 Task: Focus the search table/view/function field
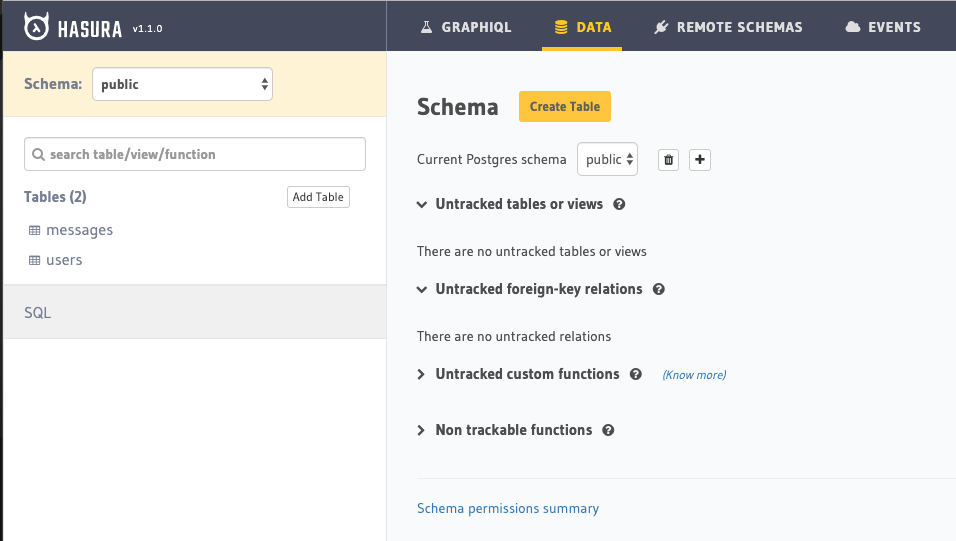pyautogui.click(x=195, y=154)
